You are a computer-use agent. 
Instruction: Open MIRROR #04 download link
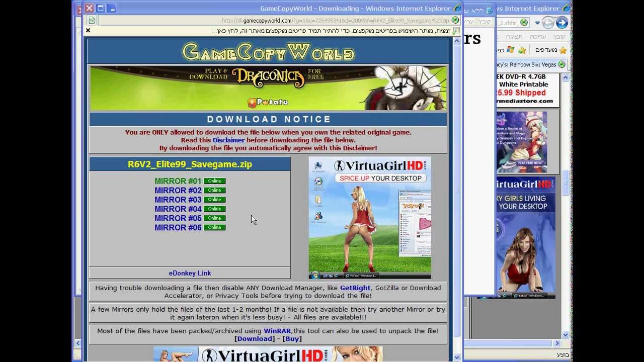[x=178, y=209]
